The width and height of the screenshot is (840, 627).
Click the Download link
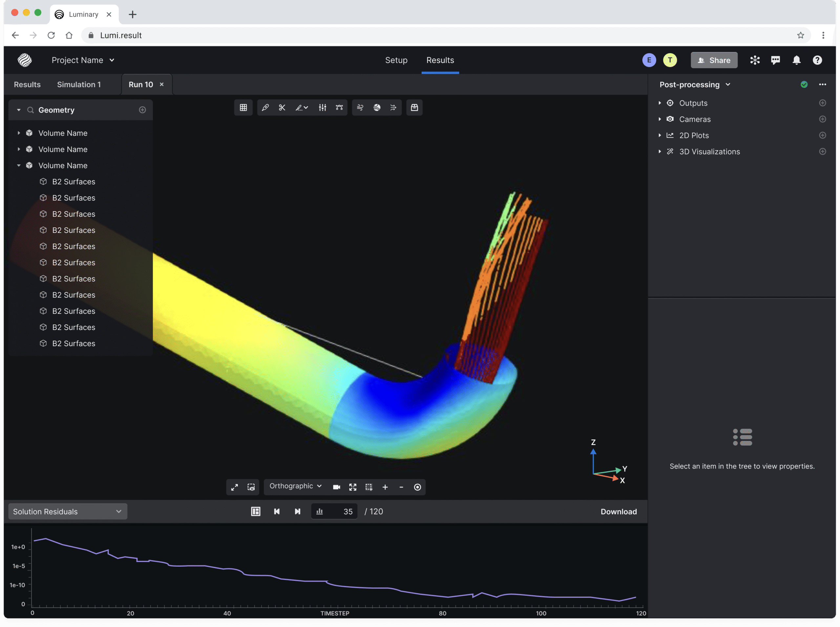pyautogui.click(x=618, y=511)
